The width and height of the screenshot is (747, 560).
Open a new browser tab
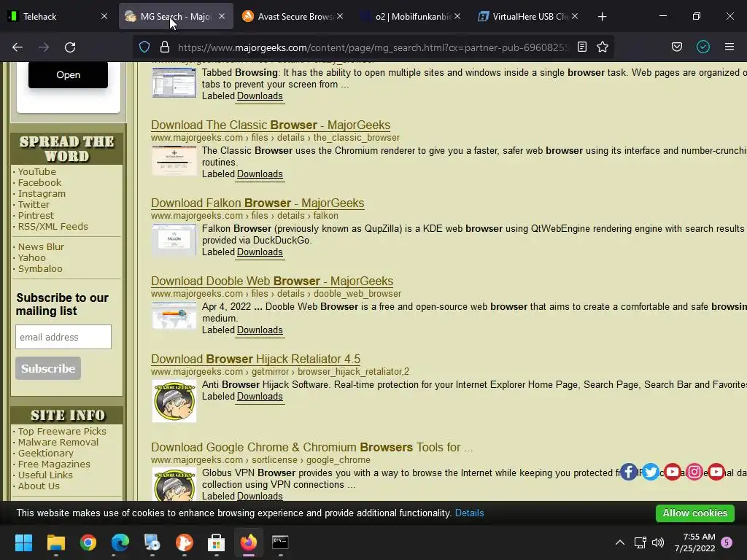602,17
